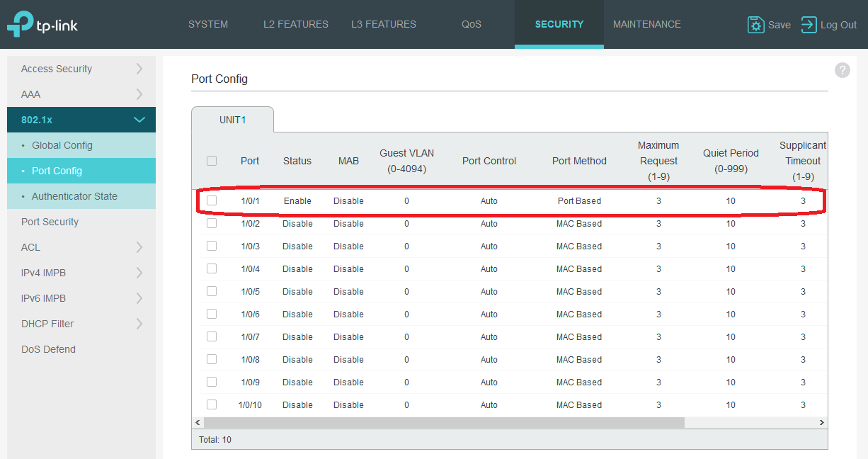Select the UNIT1 tab

[x=232, y=120]
